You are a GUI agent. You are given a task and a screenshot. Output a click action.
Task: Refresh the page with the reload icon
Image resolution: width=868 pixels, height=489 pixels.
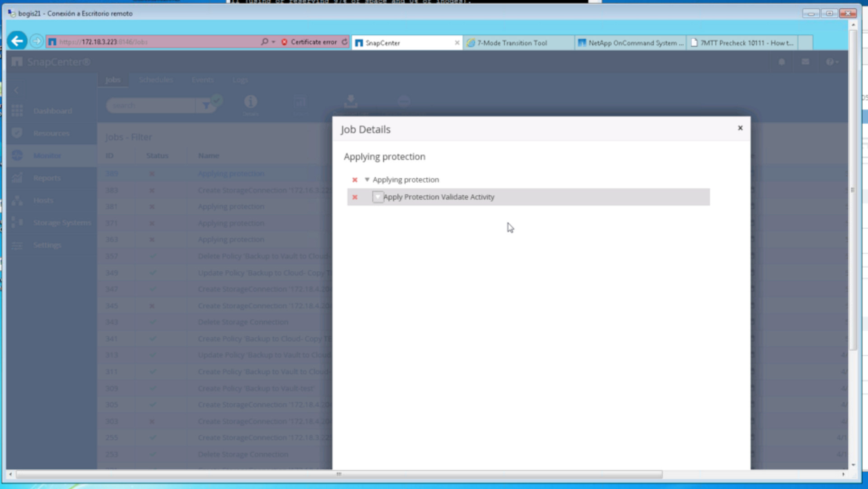[345, 42]
